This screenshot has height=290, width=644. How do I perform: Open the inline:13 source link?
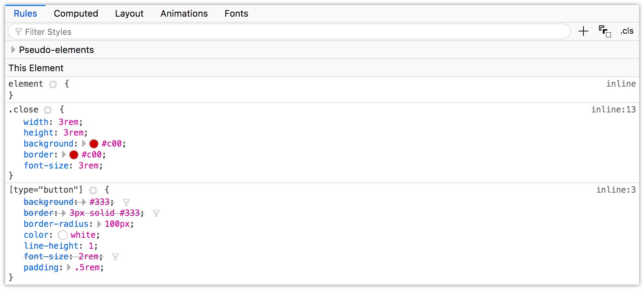(613, 110)
